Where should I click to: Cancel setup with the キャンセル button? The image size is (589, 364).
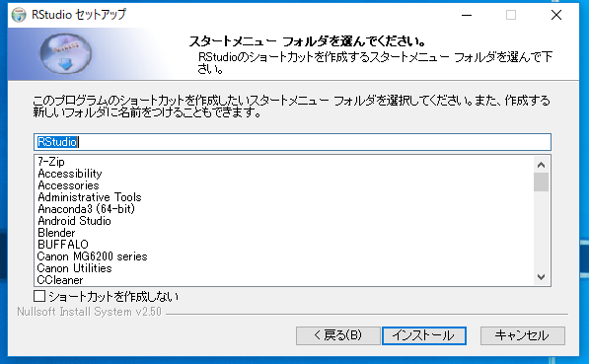point(523,335)
